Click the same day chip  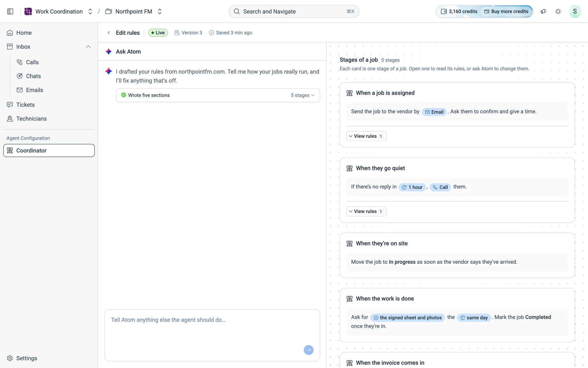pyautogui.click(x=474, y=318)
